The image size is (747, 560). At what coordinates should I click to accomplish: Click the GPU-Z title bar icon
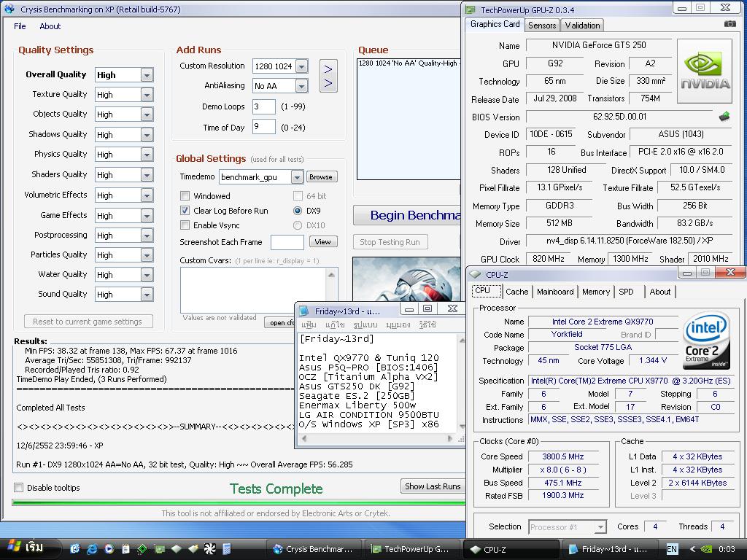[x=471, y=9]
